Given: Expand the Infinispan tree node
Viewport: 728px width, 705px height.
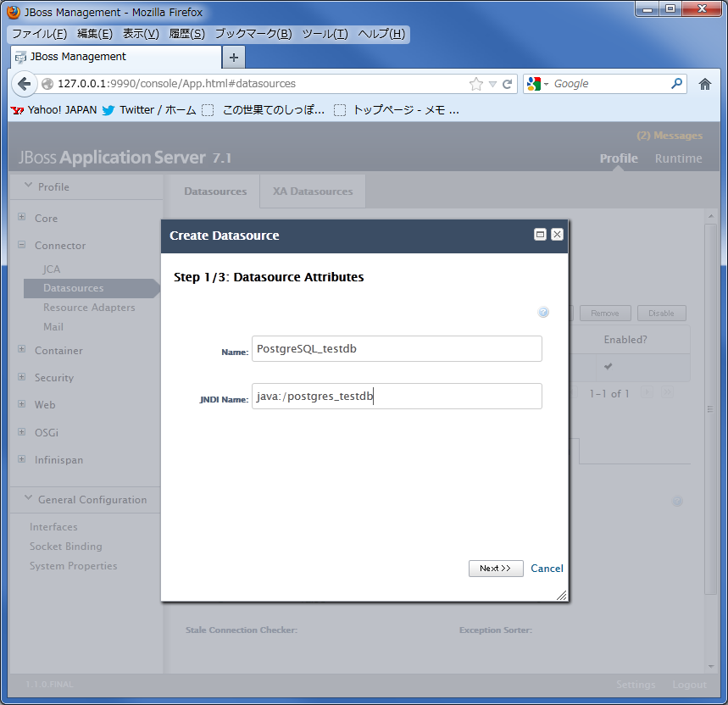Looking at the screenshot, I should tap(21, 459).
